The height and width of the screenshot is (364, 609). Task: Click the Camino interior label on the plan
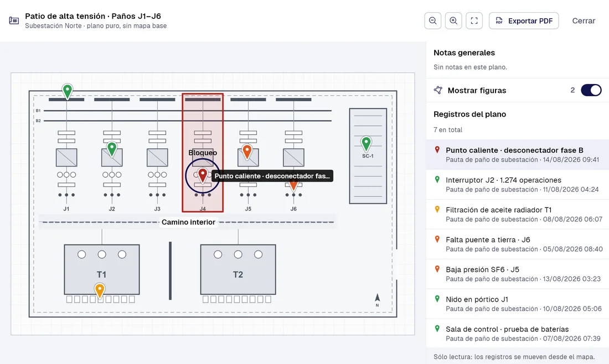pos(188,222)
